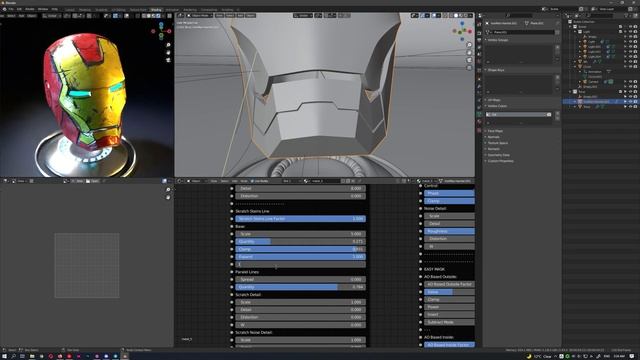Open the Windows Start menu
Image resolution: width=640 pixels, height=360 pixels.
pyautogui.click(x=4, y=356)
